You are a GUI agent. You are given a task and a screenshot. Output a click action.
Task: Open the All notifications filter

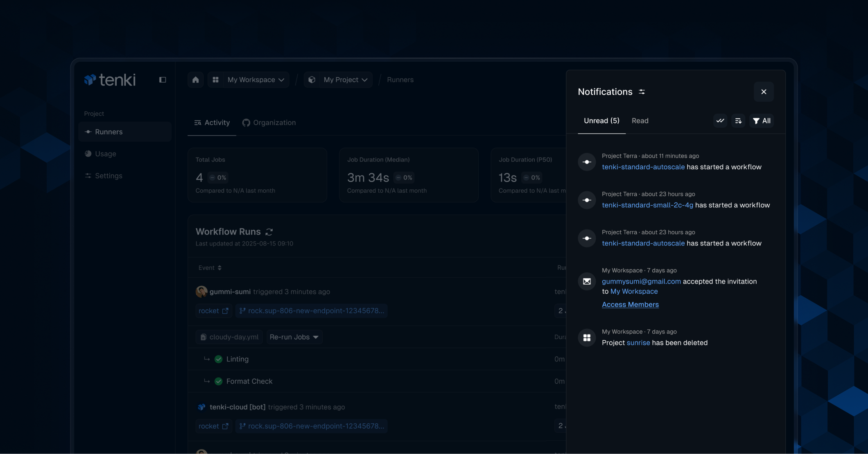click(761, 121)
